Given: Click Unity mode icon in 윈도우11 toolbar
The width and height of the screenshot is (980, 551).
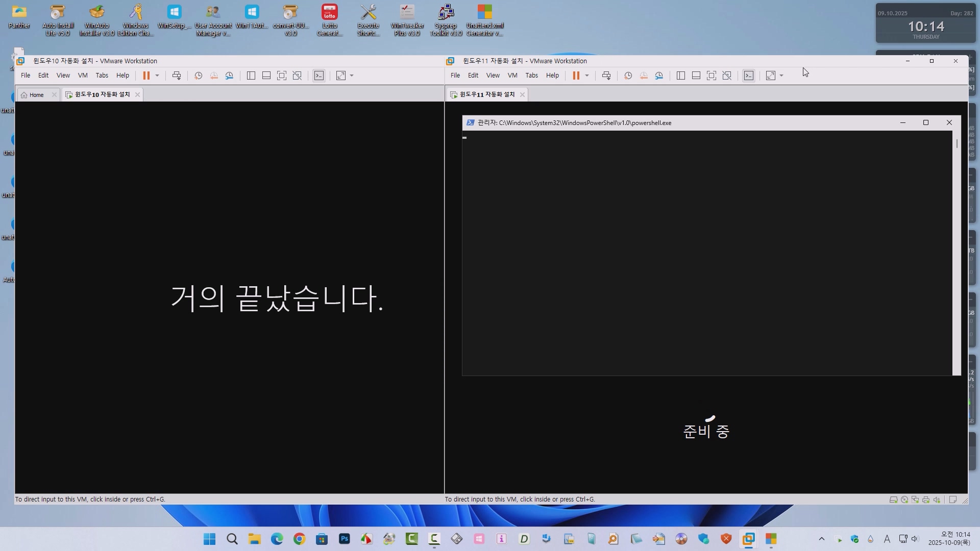Looking at the screenshot, I should (x=727, y=76).
